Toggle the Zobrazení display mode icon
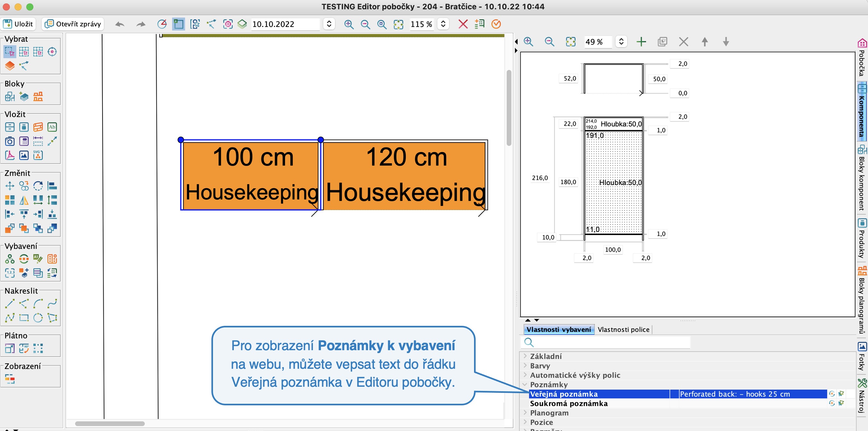Image resolution: width=868 pixels, height=431 pixels. point(10,379)
